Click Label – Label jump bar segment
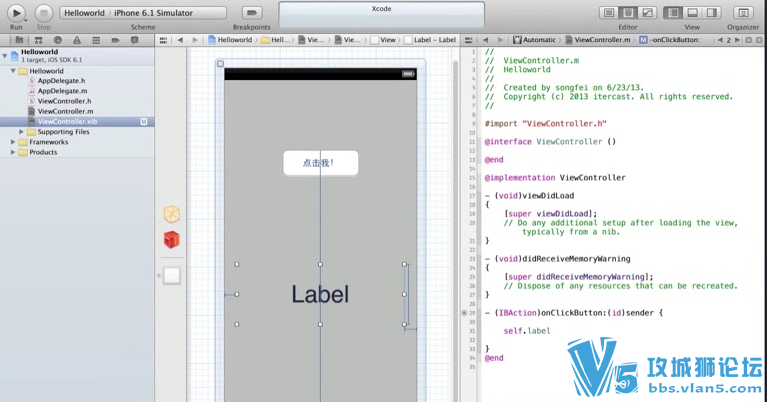Viewport: 767px width, 402px height. 430,40
